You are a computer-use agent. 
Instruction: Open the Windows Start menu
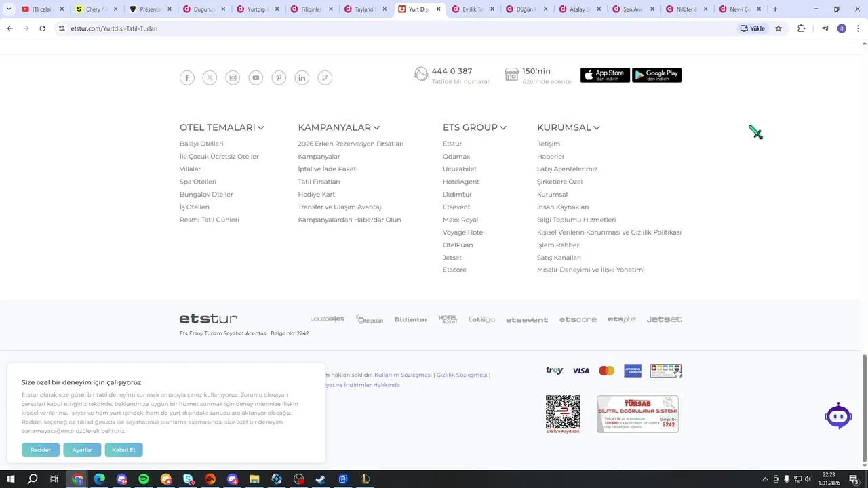point(10,479)
